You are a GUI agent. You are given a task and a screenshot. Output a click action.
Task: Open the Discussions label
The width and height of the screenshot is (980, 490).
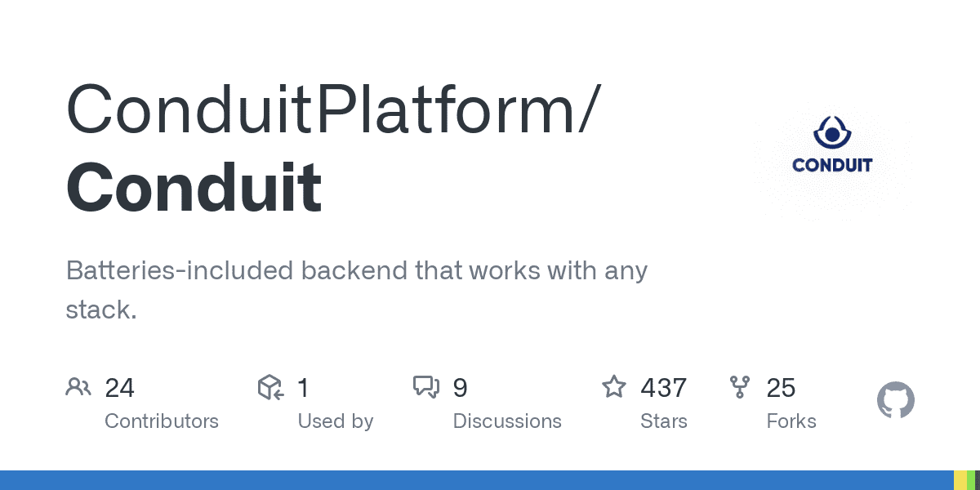(507, 421)
